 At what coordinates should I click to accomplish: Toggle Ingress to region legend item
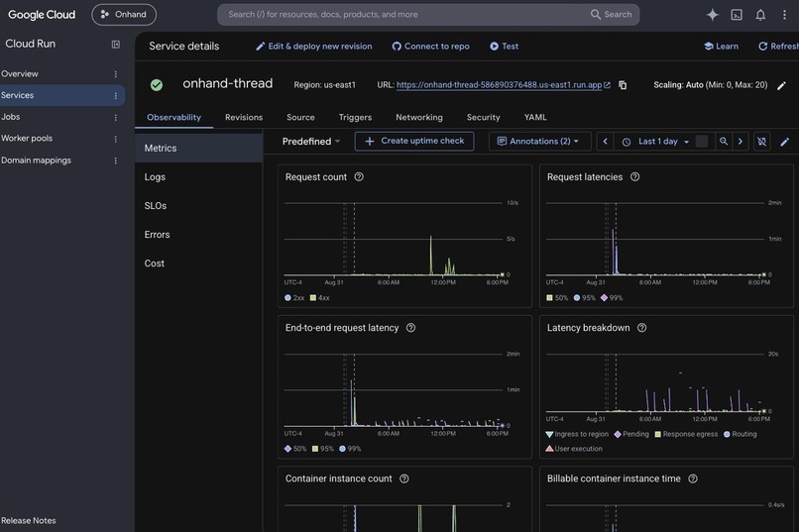(x=577, y=434)
